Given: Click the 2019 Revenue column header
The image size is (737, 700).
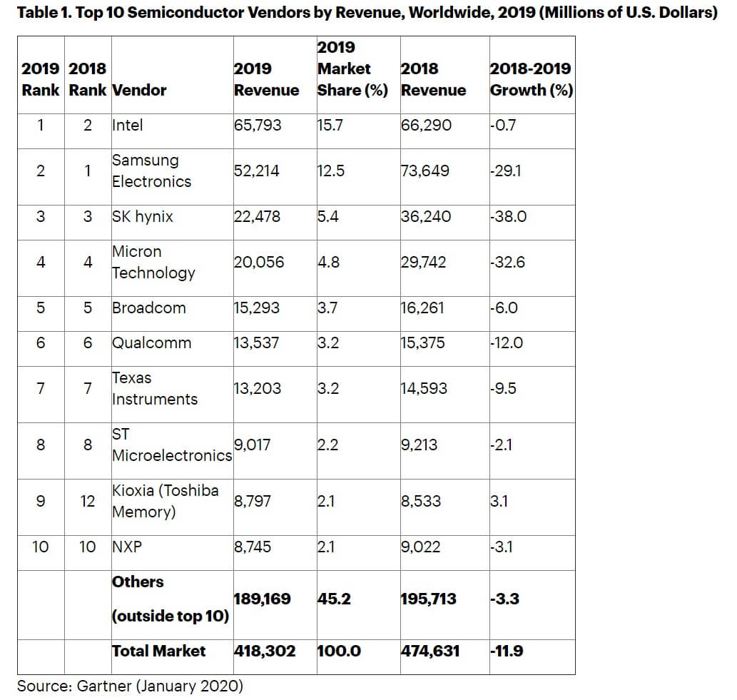Looking at the screenshot, I should (x=267, y=79).
